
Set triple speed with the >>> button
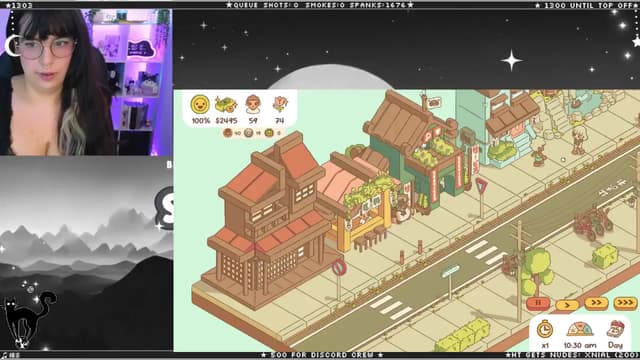pyautogui.click(x=625, y=303)
